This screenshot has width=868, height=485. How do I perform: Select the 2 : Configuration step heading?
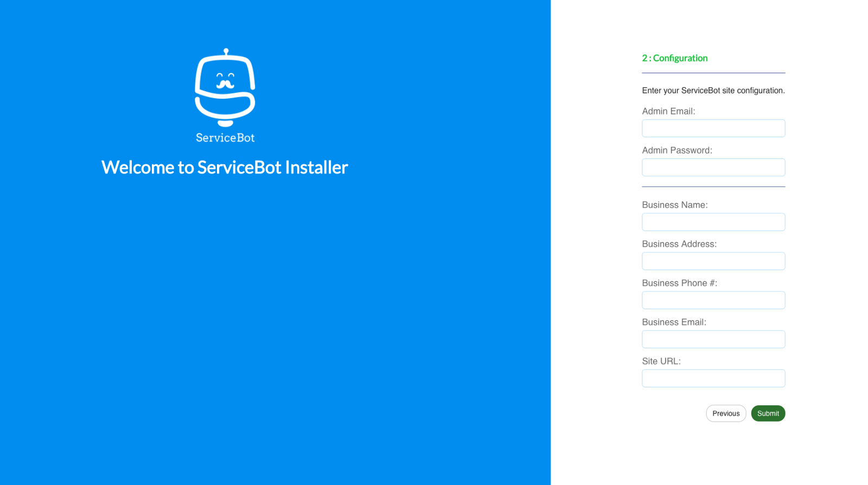pyautogui.click(x=675, y=58)
